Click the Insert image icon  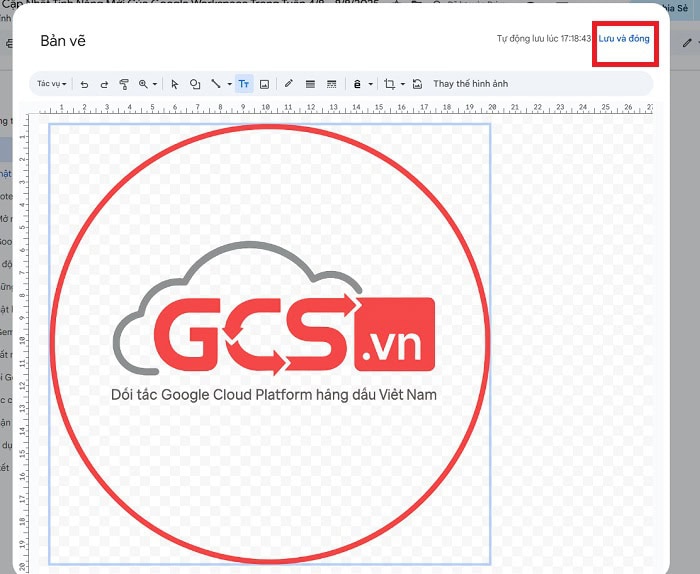(264, 84)
